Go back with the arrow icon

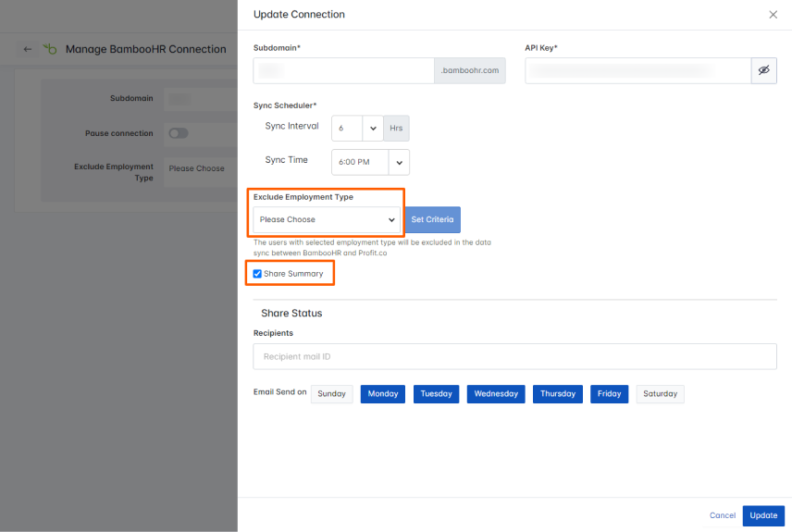27,49
